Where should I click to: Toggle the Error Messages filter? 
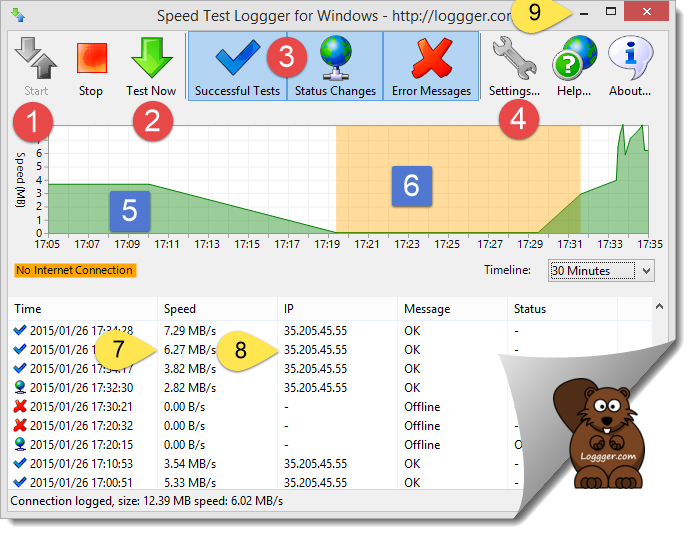click(x=431, y=66)
